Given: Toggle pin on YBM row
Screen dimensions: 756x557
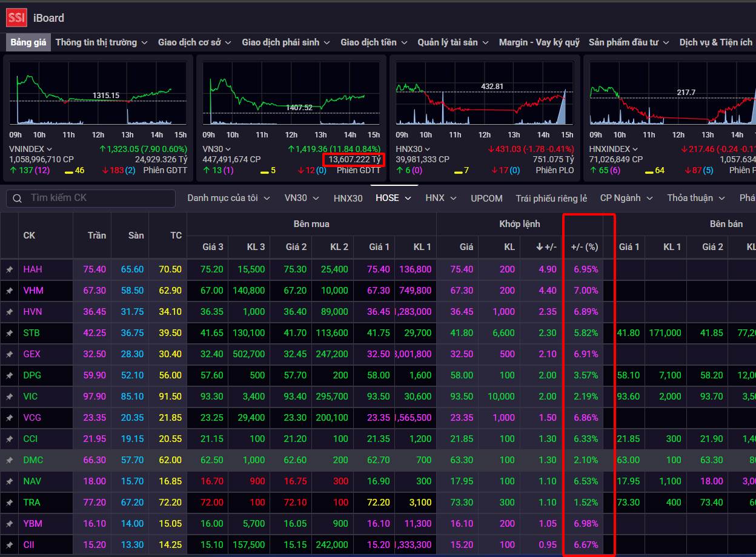Looking at the screenshot, I should [x=9, y=524].
